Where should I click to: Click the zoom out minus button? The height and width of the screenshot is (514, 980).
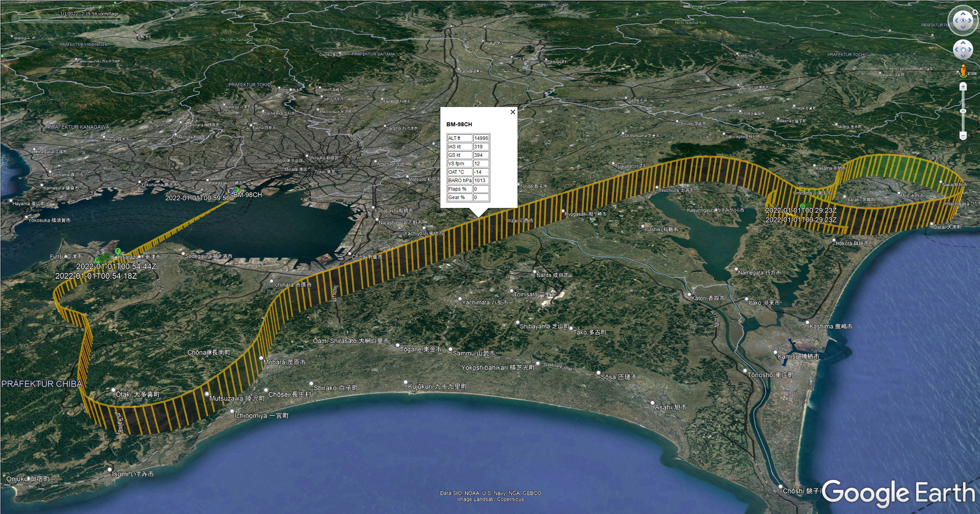tap(963, 136)
